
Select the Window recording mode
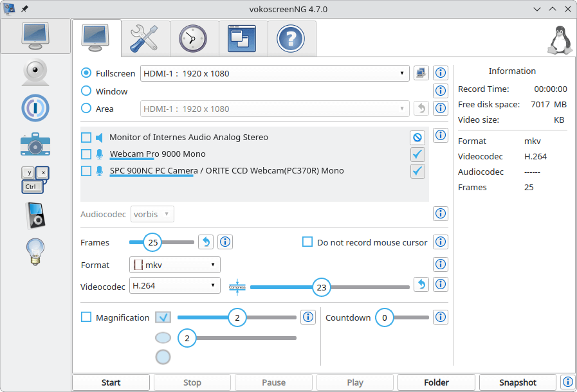(x=86, y=91)
